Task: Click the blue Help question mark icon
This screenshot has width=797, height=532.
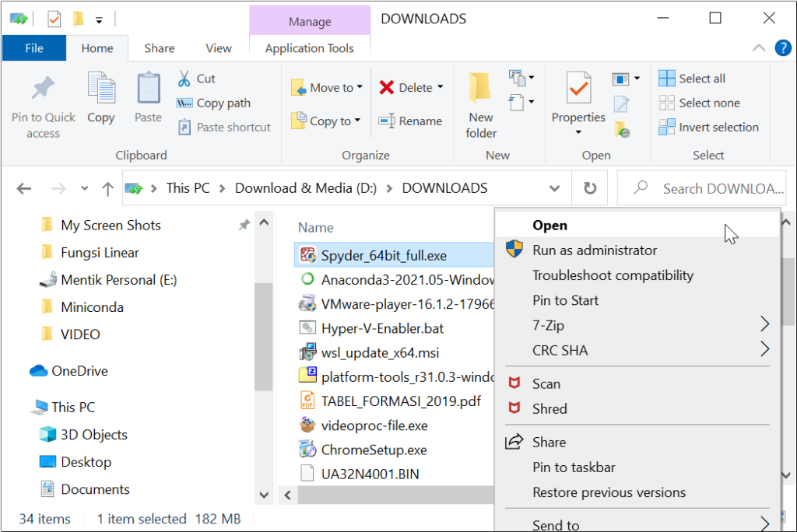Action: point(782,47)
